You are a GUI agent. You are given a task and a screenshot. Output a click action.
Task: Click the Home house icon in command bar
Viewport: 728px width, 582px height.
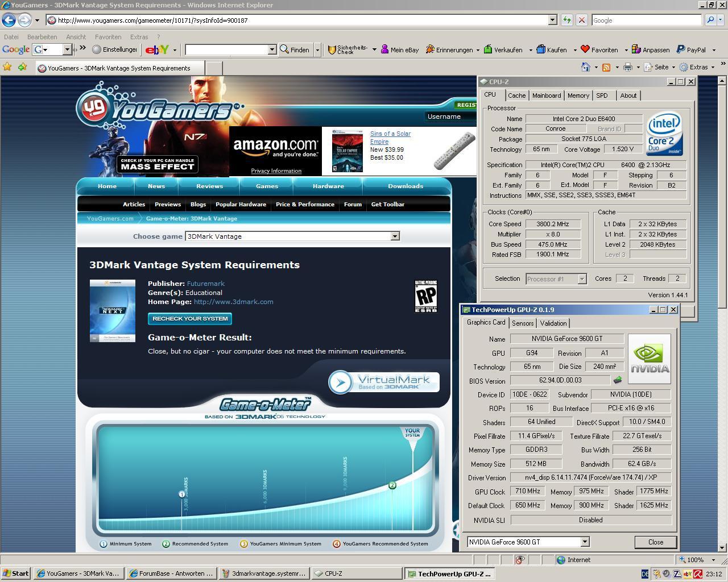(x=585, y=67)
